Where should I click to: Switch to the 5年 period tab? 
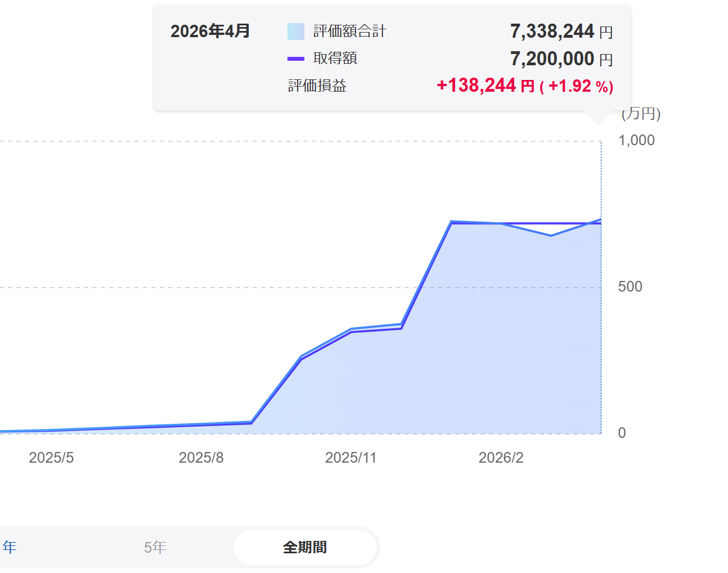(155, 547)
